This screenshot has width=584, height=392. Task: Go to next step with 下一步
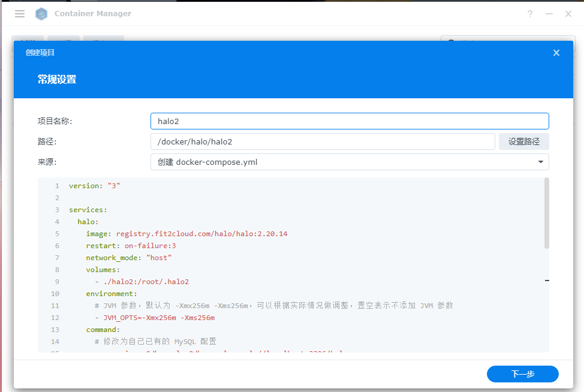522,374
